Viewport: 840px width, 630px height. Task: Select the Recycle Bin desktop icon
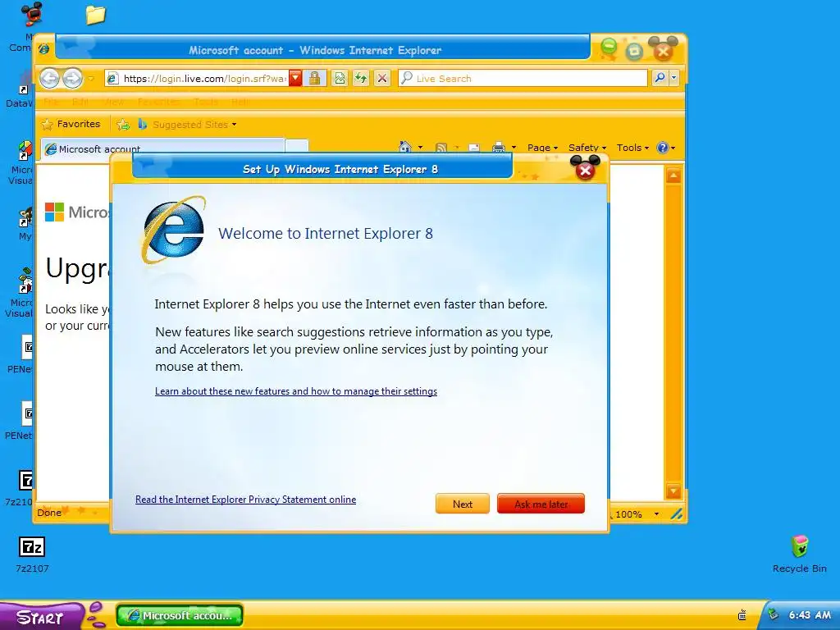(x=799, y=554)
